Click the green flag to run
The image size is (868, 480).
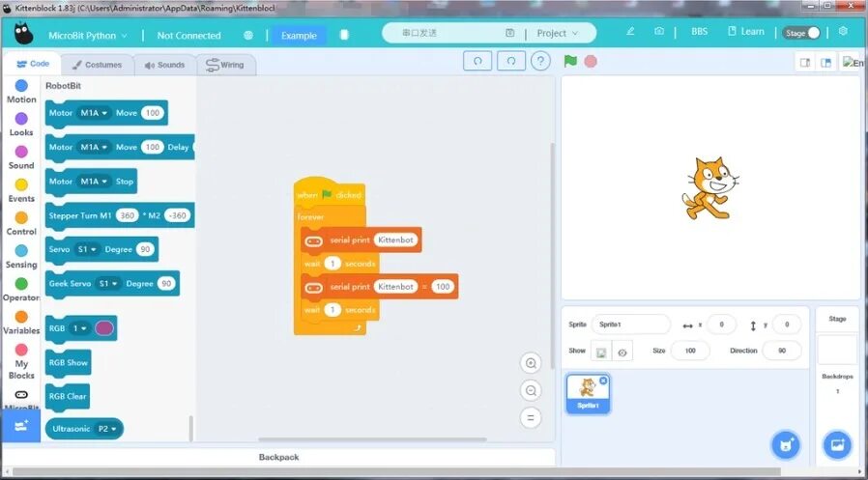[570, 61]
